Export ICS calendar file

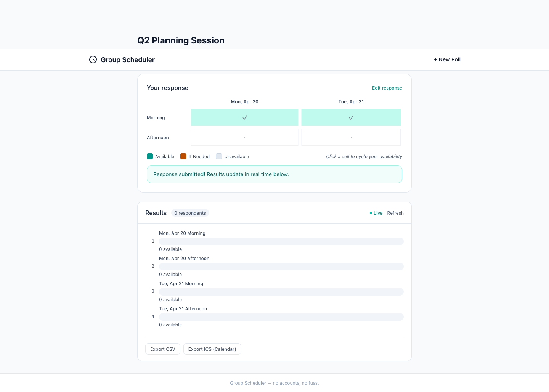(x=212, y=349)
